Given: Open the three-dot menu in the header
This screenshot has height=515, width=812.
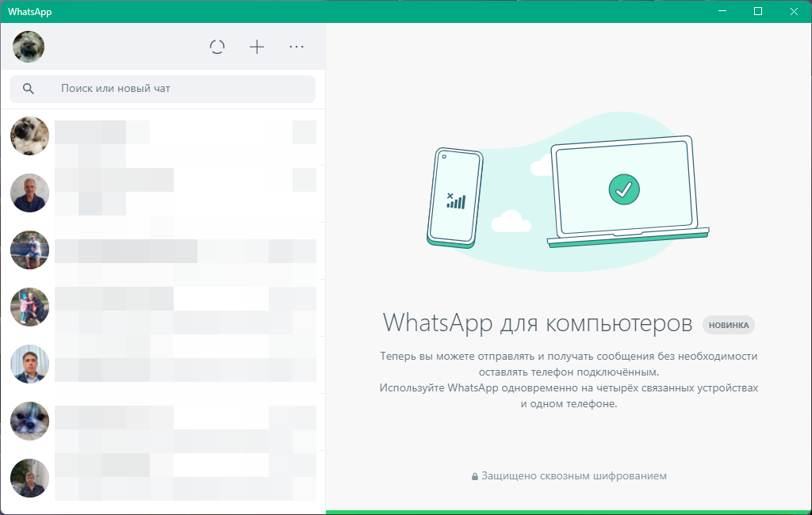Looking at the screenshot, I should click(x=297, y=47).
